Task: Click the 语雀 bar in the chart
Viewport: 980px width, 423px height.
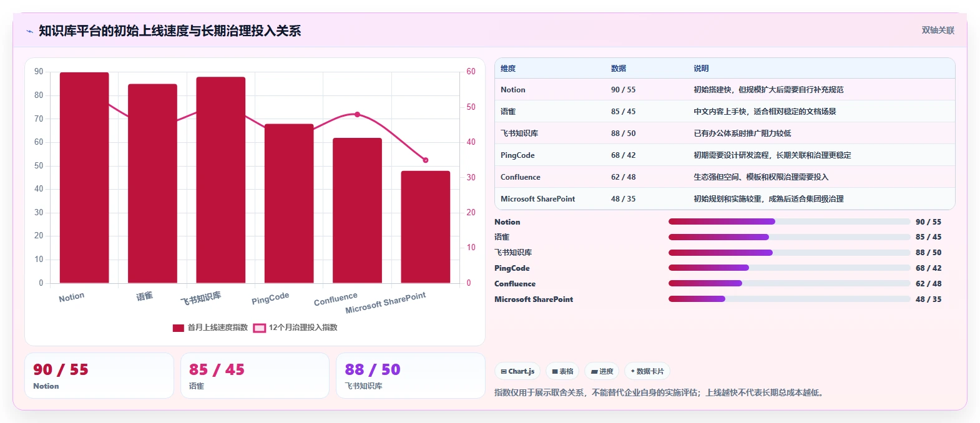Action: 152,183
